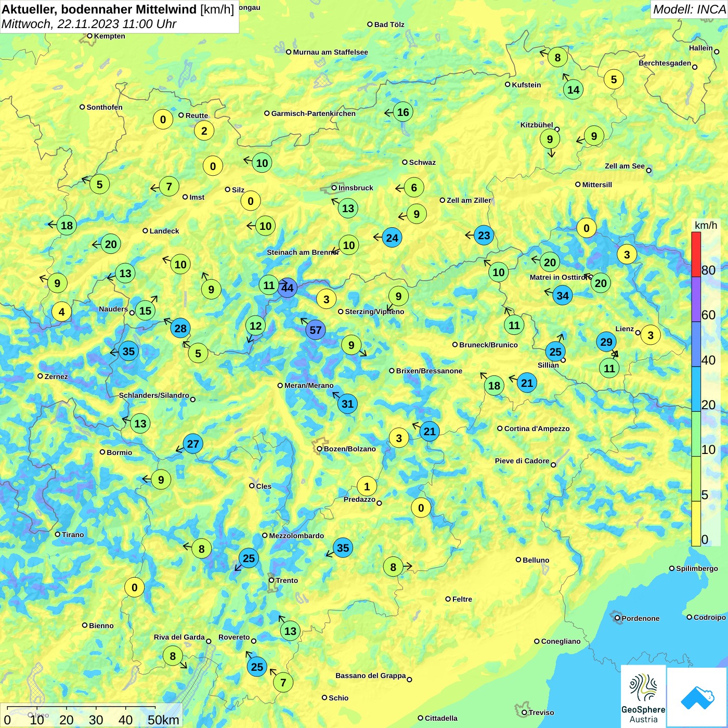Click the Trento city label
Image resolution: width=728 pixels, height=728 pixels.
click(x=287, y=580)
